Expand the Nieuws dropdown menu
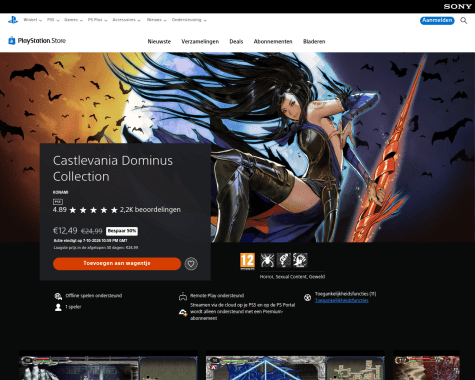This screenshot has width=475, height=380. (x=156, y=20)
